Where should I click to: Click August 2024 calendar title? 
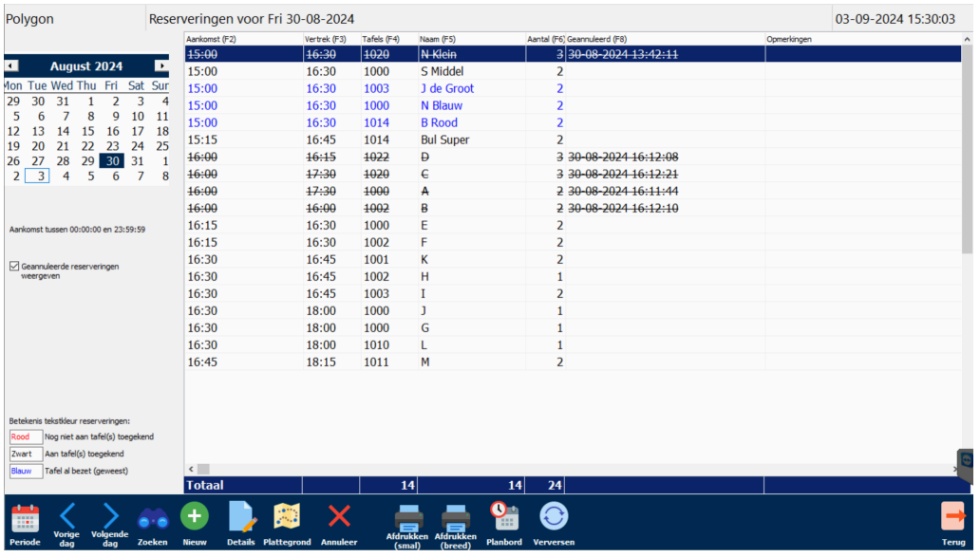86,66
